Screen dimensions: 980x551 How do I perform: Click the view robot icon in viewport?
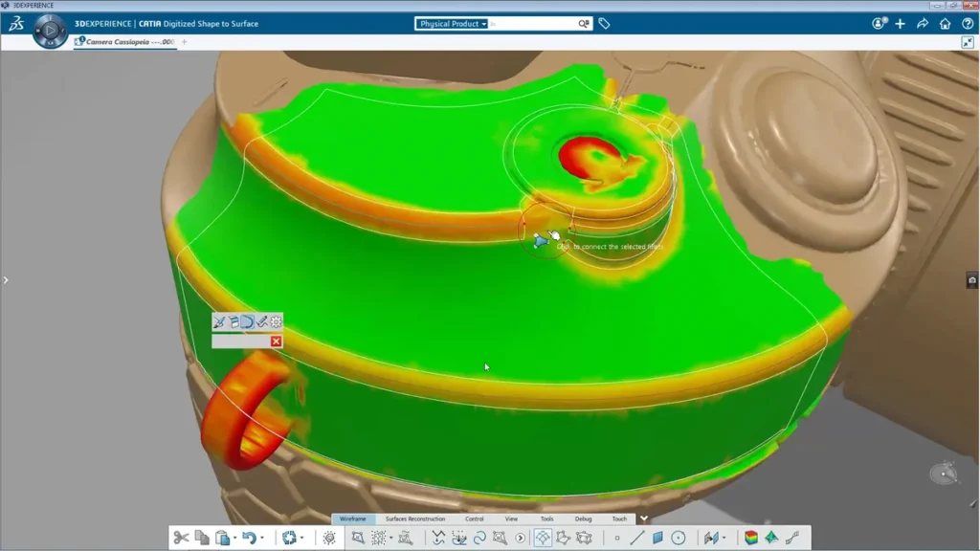944,474
